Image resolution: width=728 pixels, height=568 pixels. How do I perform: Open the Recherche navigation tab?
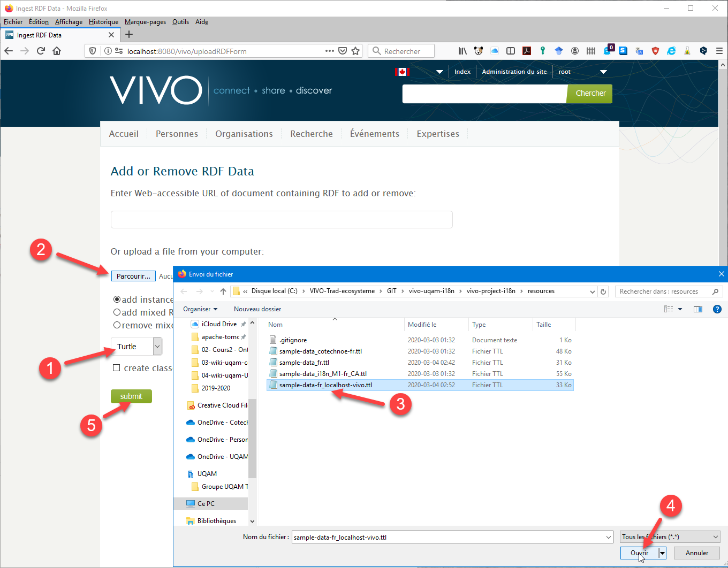tap(312, 134)
